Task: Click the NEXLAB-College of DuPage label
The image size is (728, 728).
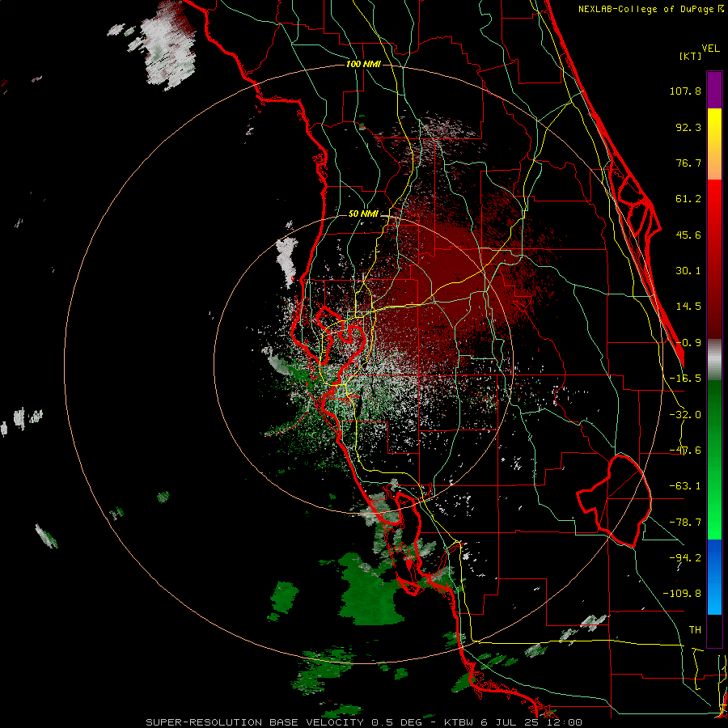Action: (x=650, y=9)
